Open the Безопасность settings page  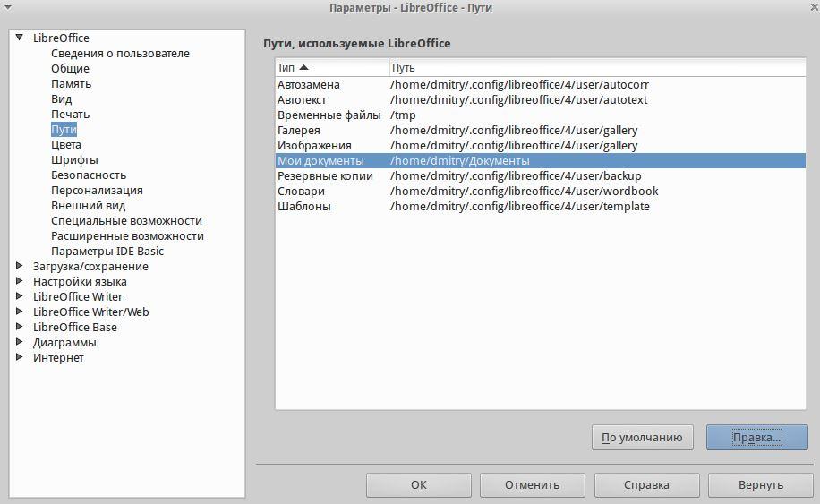pyautogui.click(x=89, y=175)
